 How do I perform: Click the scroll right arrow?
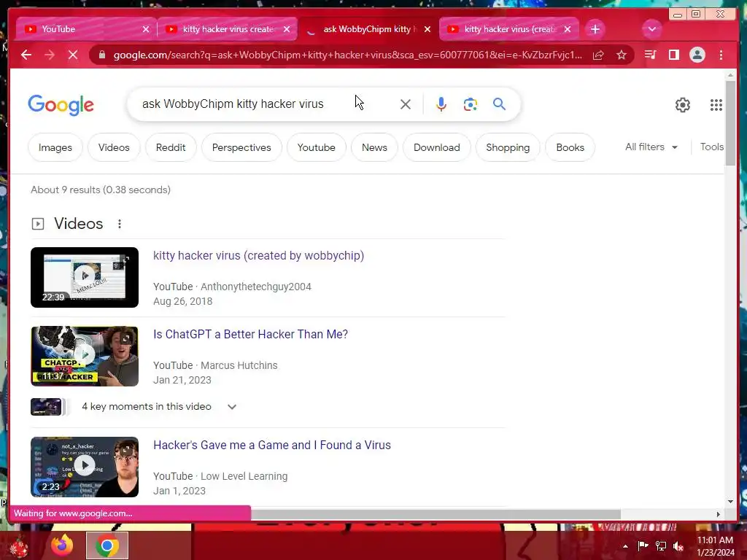click(x=719, y=514)
